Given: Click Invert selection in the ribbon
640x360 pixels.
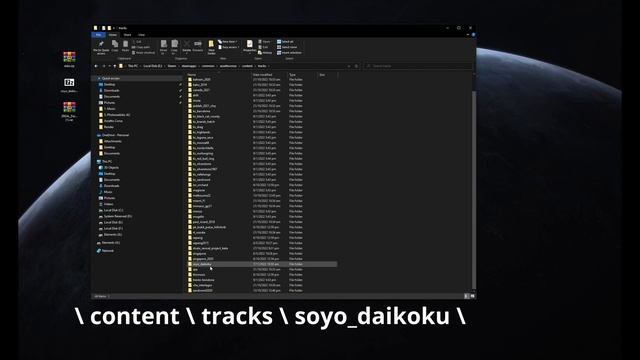Looking at the screenshot, I should 289,53.
